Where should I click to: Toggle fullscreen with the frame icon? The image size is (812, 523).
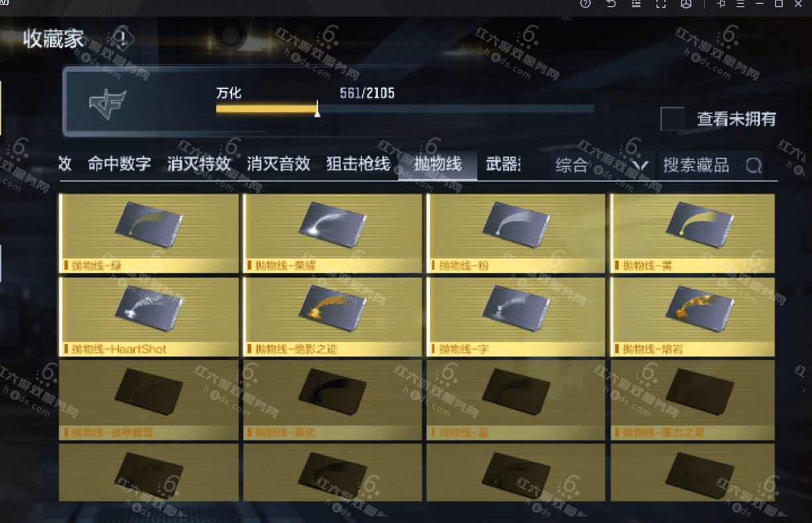click(x=660, y=4)
